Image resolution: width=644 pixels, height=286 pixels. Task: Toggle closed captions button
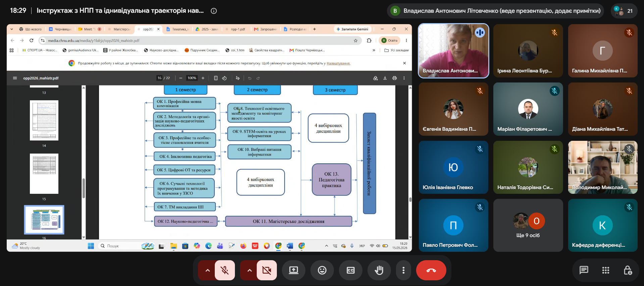point(351,270)
